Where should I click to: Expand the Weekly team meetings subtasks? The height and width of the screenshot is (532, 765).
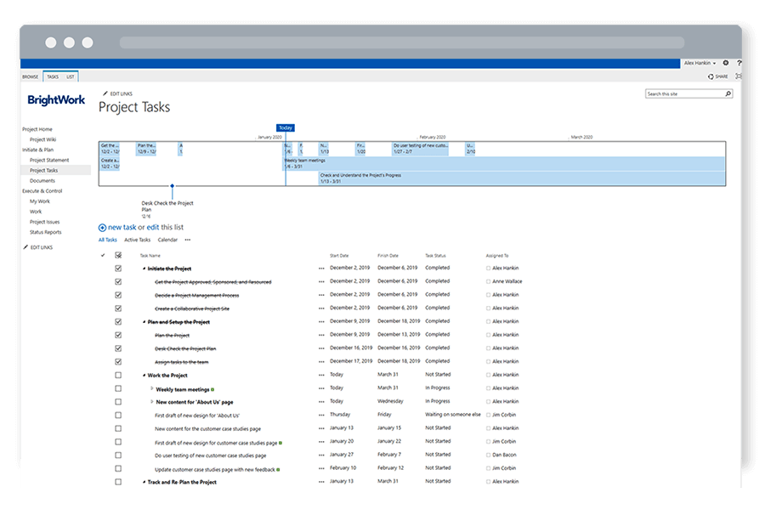pyautogui.click(x=151, y=388)
